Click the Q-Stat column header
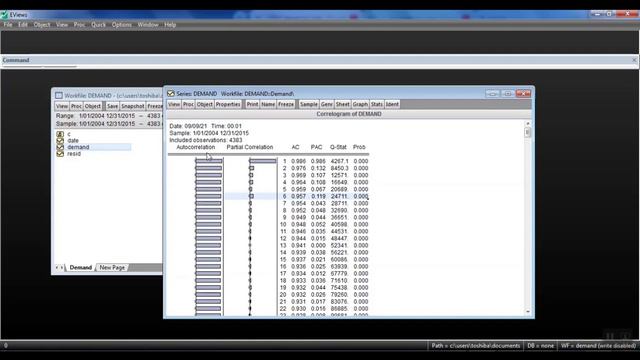Viewport: 640px width, 360px height. point(338,147)
